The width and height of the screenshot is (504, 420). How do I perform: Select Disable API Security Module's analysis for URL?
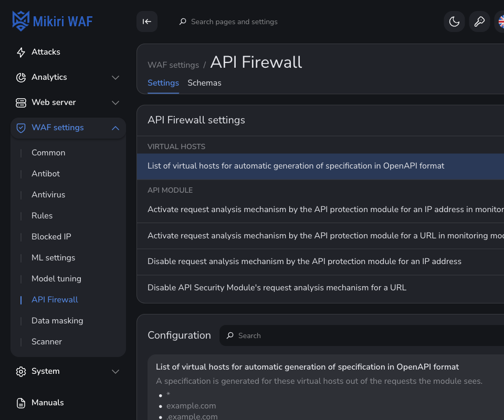[320, 288]
